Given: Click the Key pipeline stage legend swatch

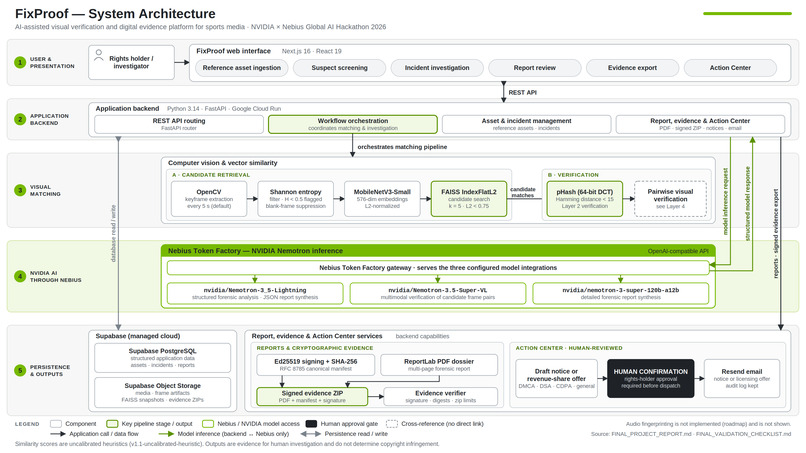Looking at the screenshot, I should pos(112,424).
